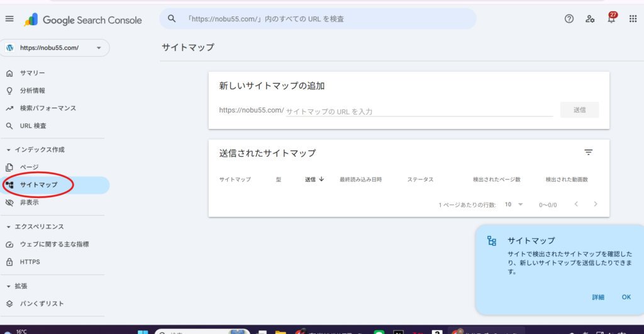Go to previous page of sitemap table
The height and width of the screenshot is (334, 644).
[x=576, y=204]
